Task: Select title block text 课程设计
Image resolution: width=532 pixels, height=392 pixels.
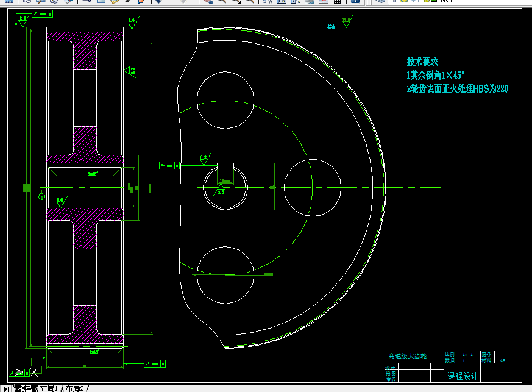Action: 463,376
